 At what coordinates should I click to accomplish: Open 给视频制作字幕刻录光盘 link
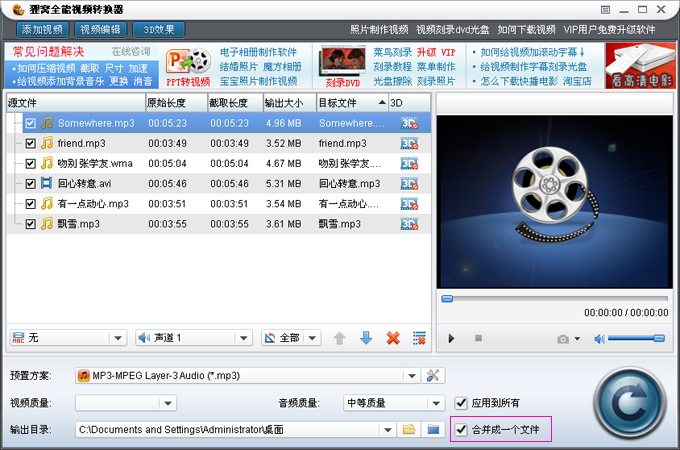pyautogui.click(x=533, y=67)
